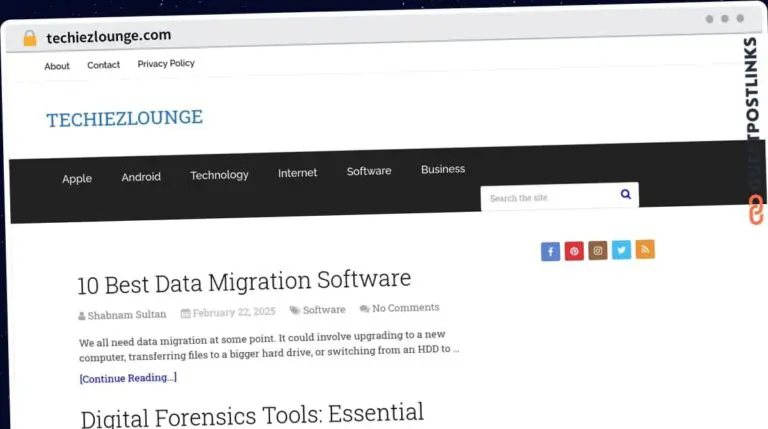Open the Privacy Policy link
Image resolution: width=768 pixels, height=429 pixels.
point(166,63)
